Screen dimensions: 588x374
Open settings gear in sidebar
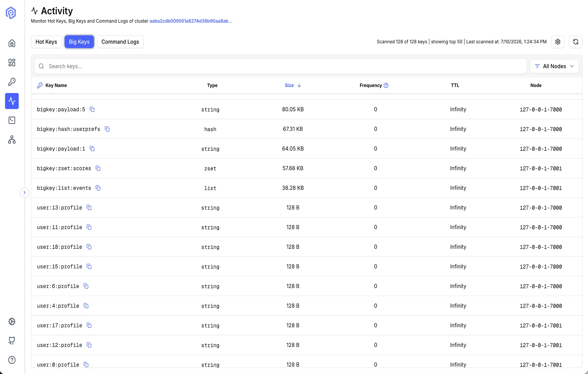[12, 322]
